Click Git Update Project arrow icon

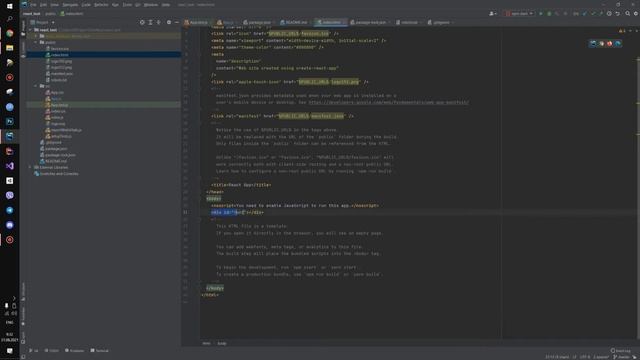click(584, 13)
